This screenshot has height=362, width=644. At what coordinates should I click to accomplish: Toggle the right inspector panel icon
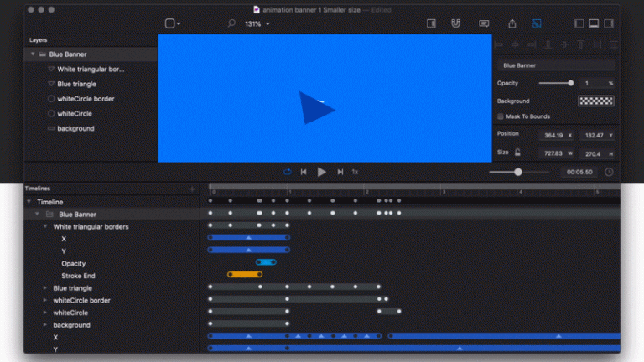pos(609,23)
